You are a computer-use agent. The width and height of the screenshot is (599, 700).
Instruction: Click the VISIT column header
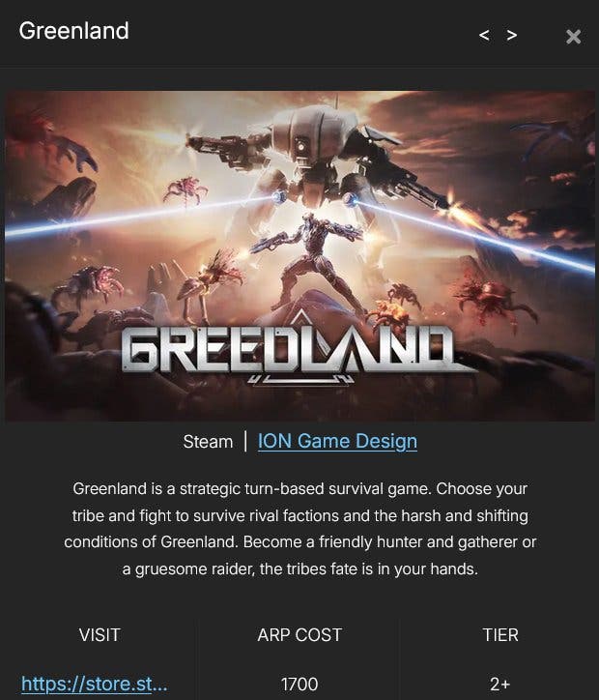100,635
